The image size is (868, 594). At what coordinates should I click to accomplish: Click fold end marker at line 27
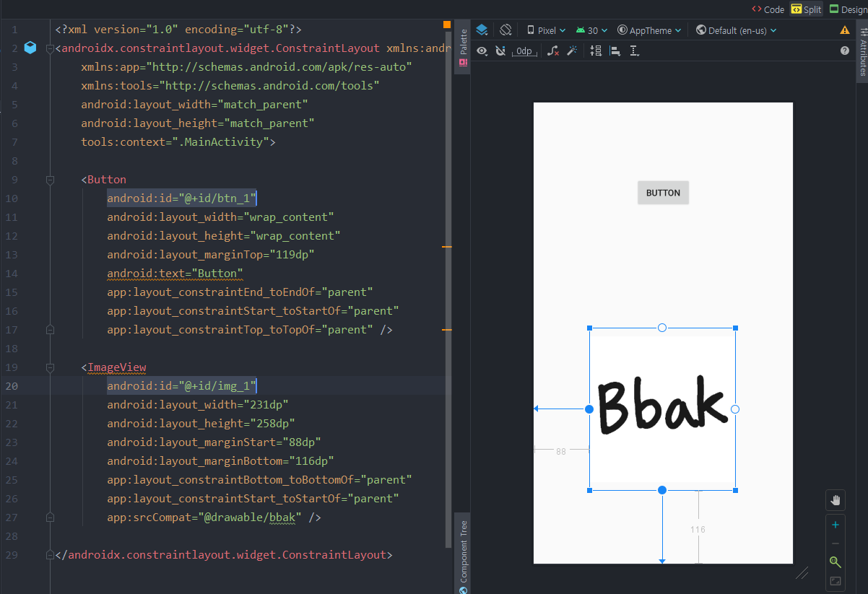click(50, 517)
